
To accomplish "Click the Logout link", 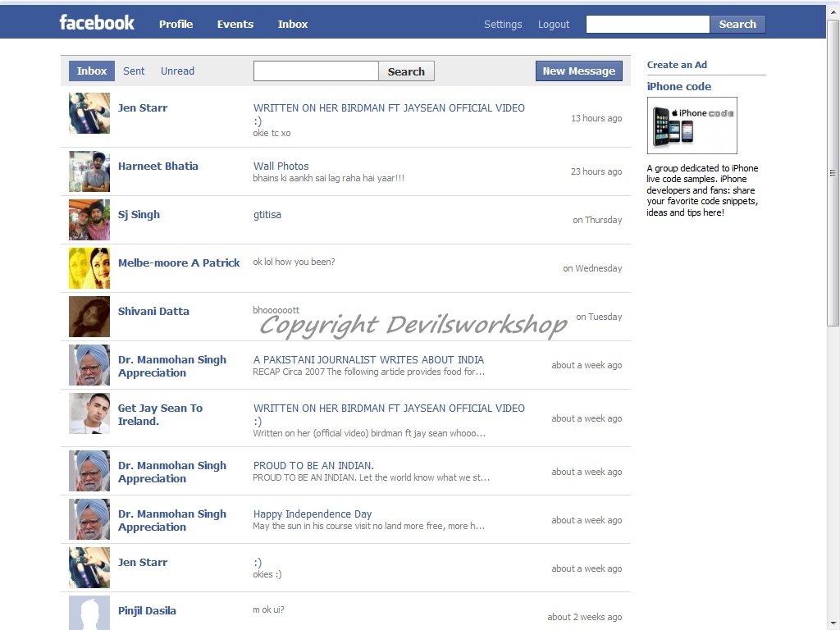I will click(554, 24).
